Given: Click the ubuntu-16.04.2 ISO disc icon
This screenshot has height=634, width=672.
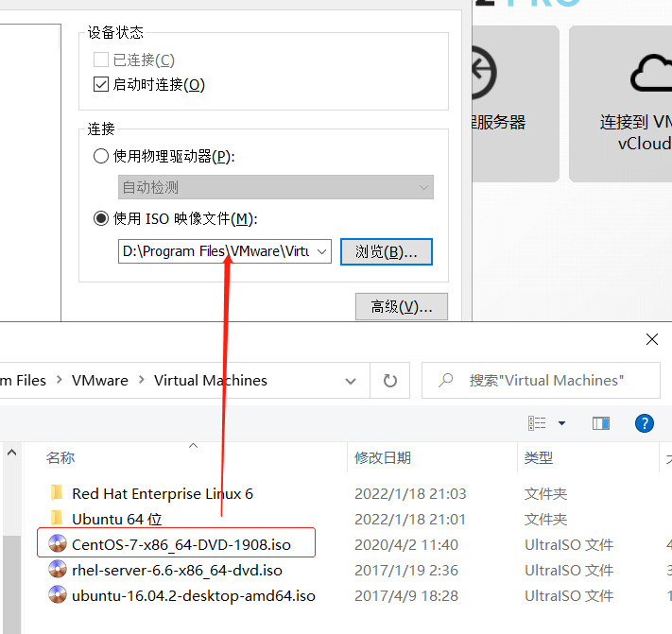Looking at the screenshot, I should [x=58, y=594].
